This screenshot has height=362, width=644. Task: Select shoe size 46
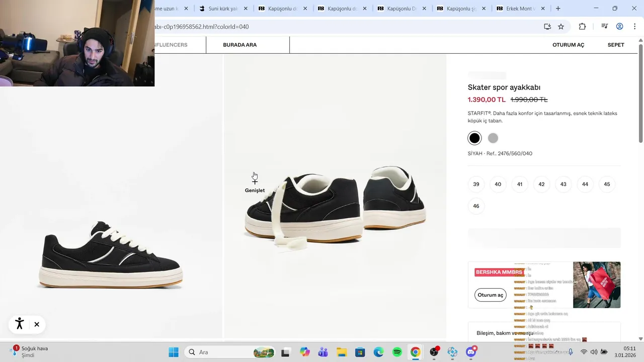pyautogui.click(x=476, y=206)
